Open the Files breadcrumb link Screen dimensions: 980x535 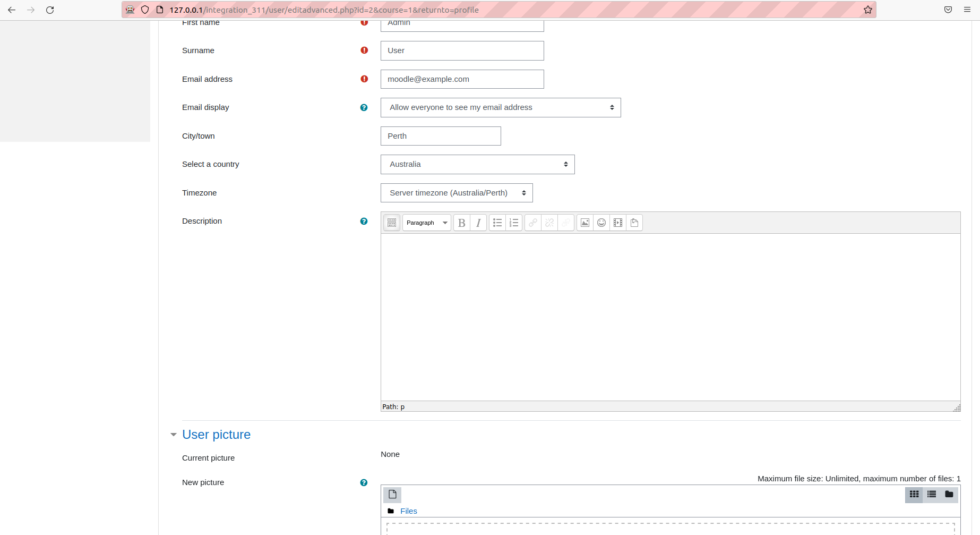click(x=409, y=511)
